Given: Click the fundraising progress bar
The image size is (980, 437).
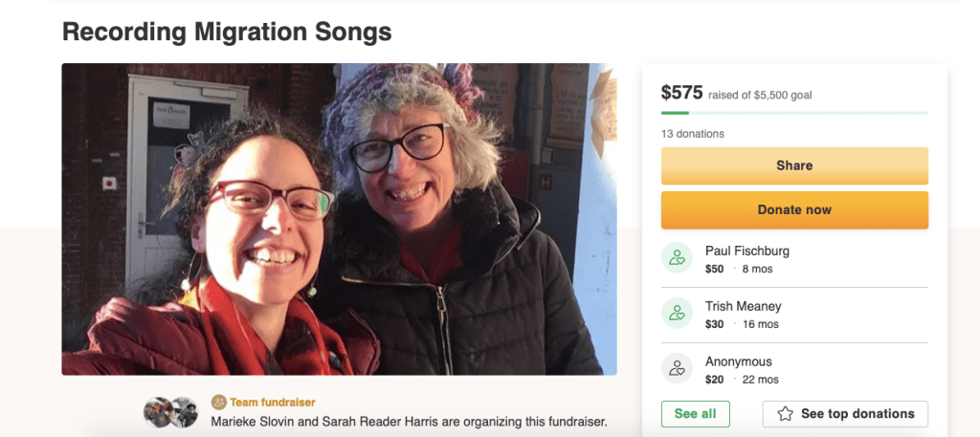Looking at the screenshot, I should (794, 113).
